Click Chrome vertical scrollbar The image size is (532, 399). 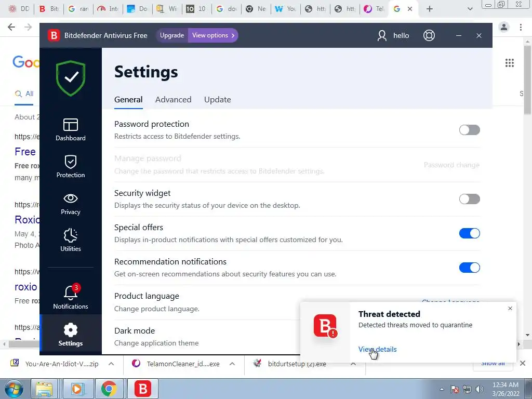[528, 80]
